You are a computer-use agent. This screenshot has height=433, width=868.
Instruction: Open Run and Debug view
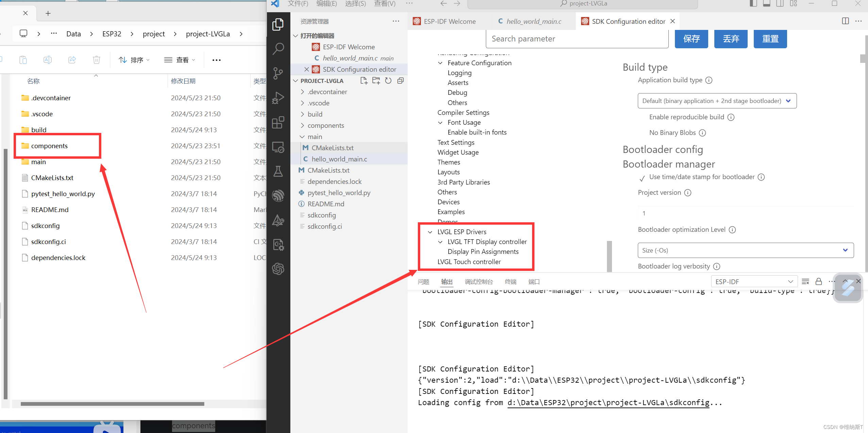pyautogui.click(x=278, y=98)
